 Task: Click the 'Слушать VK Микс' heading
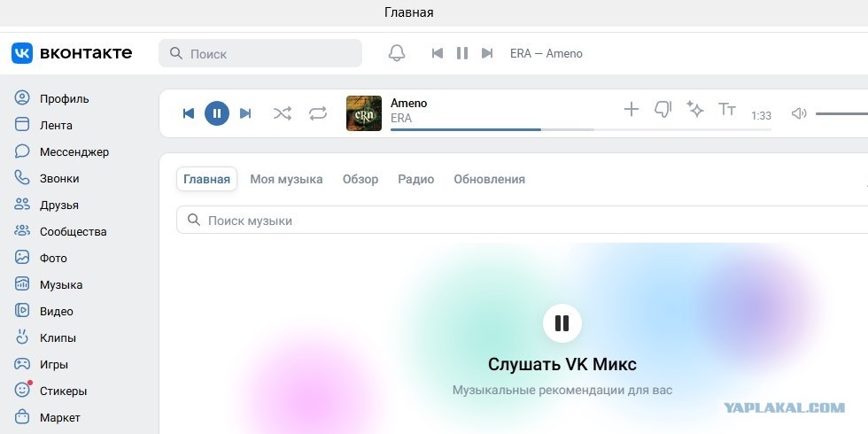[x=562, y=364]
